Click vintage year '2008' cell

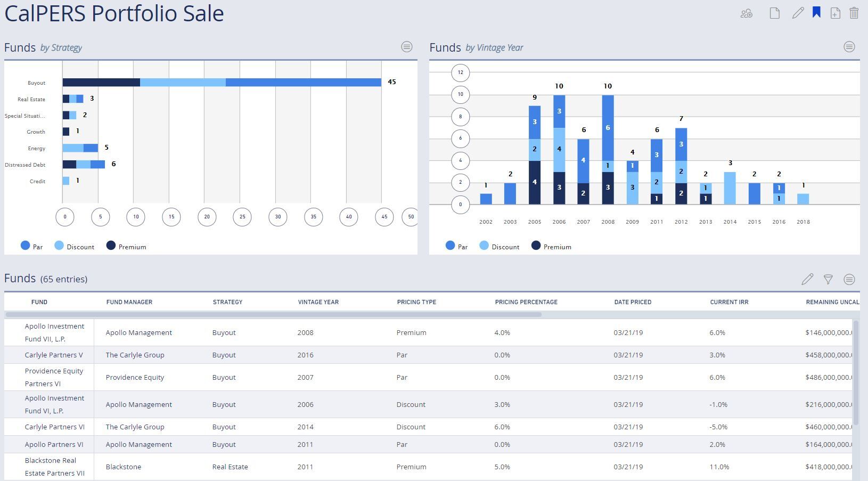(x=306, y=332)
